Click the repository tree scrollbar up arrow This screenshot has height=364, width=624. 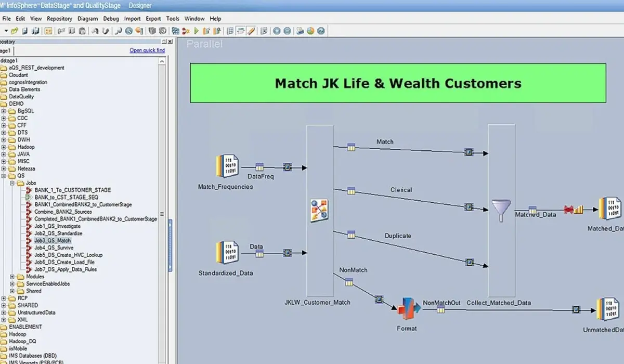tap(162, 61)
